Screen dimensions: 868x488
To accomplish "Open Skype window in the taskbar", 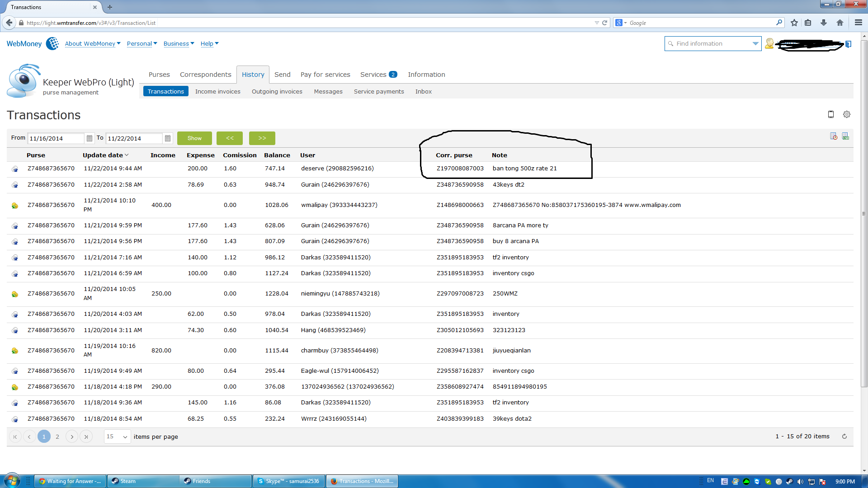I will click(x=289, y=481).
